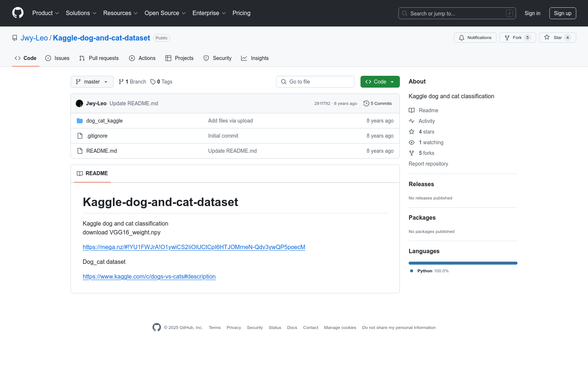Click the Add files via upload commit message
588x368 pixels.
[x=230, y=121]
